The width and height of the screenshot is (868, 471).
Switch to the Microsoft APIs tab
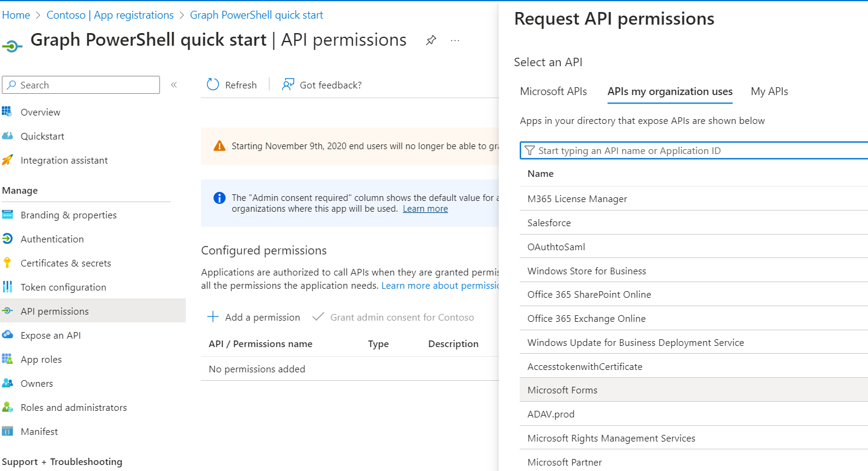(553, 91)
